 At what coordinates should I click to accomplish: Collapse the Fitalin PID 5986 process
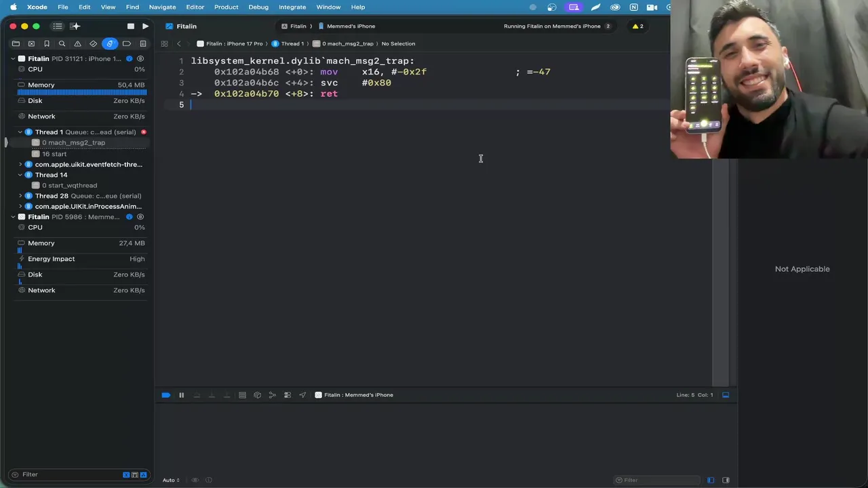tap(13, 217)
